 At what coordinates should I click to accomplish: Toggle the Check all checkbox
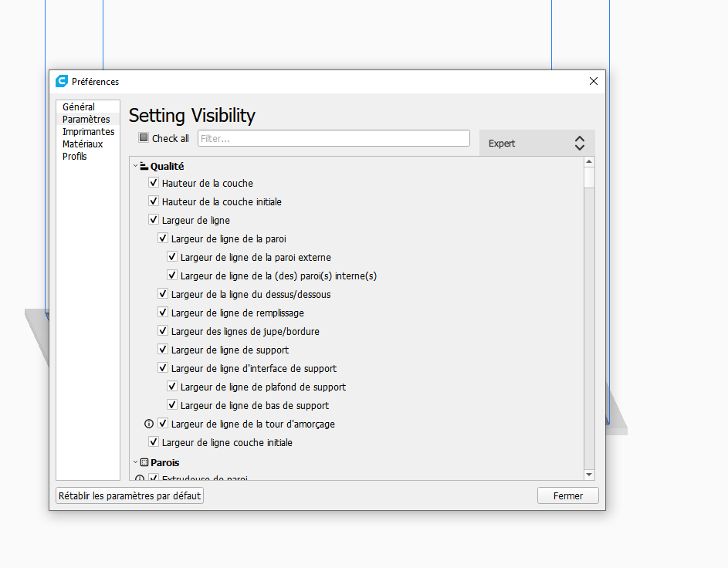[x=144, y=138]
